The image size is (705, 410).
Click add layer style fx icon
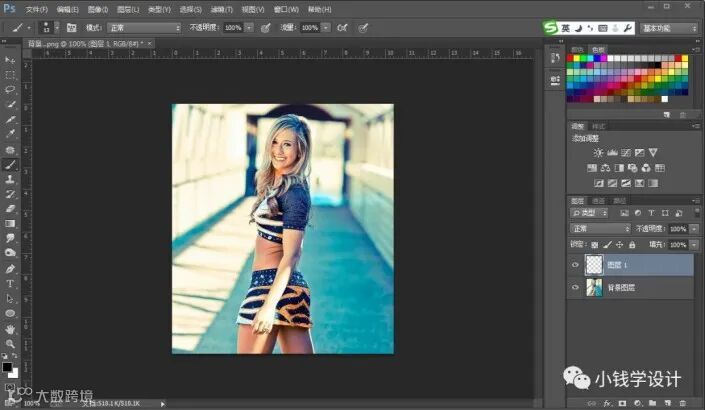607,403
